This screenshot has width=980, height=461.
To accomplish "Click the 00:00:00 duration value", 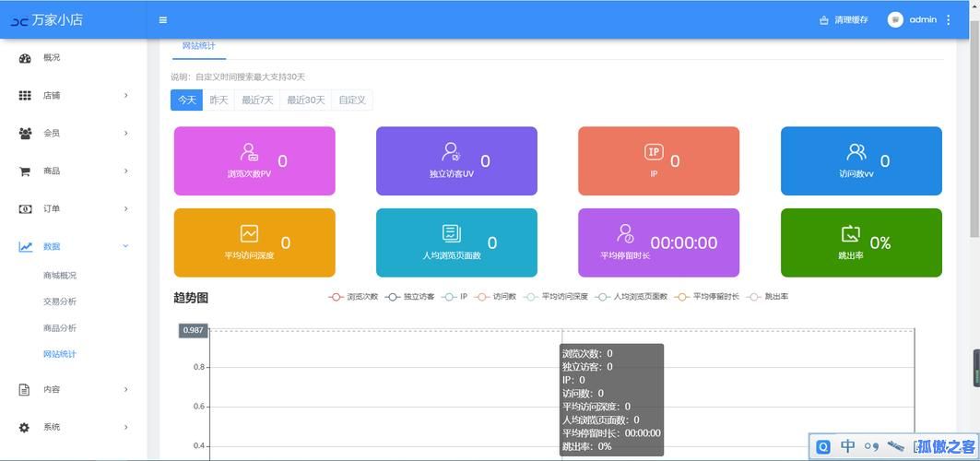I will point(684,243).
